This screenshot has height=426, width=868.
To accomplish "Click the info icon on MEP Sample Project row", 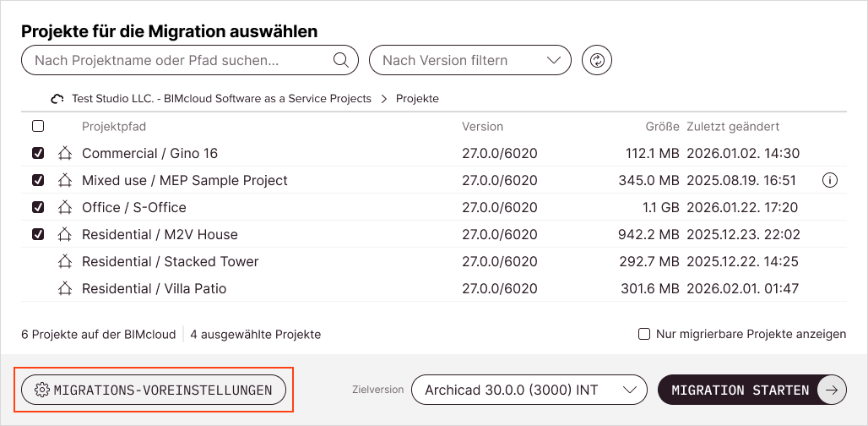I will [x=830, y=180].
